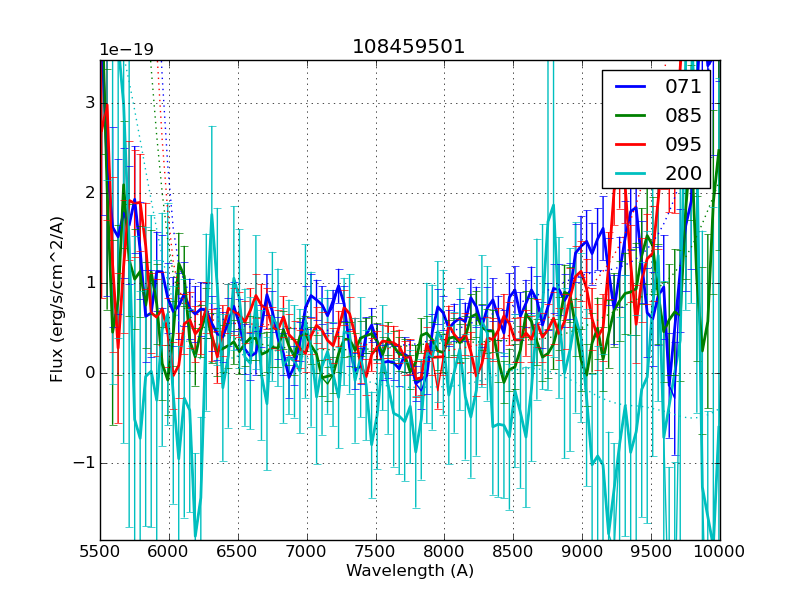The height and width of the screenshot is (600, 800).
Task: Click the 0 tick on the y-axis
Action: click(x=89, y=373)
